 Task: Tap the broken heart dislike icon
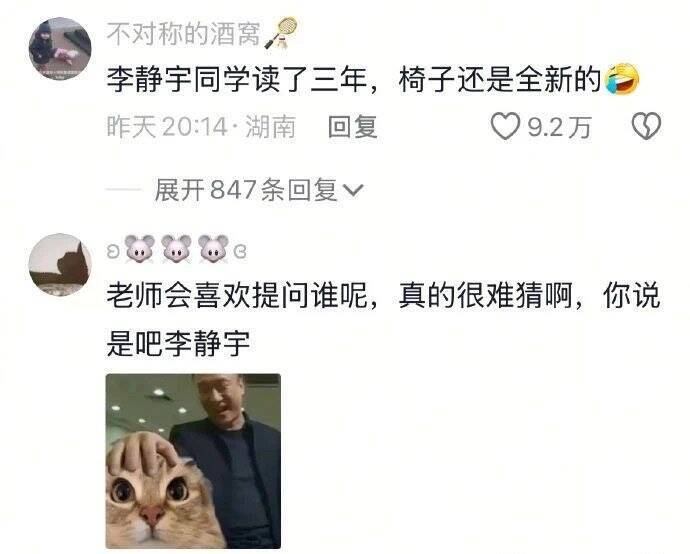[x=646, y=127]
